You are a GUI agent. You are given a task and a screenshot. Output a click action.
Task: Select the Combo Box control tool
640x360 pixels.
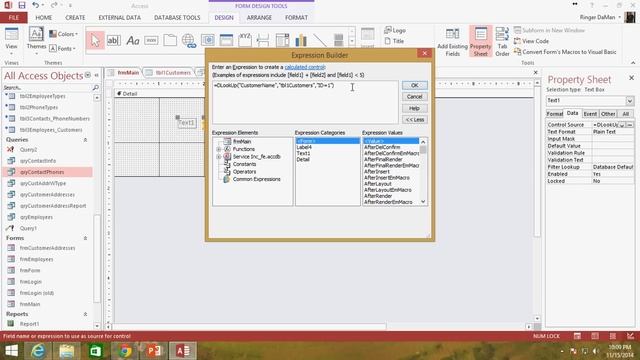tap(282, 40)
